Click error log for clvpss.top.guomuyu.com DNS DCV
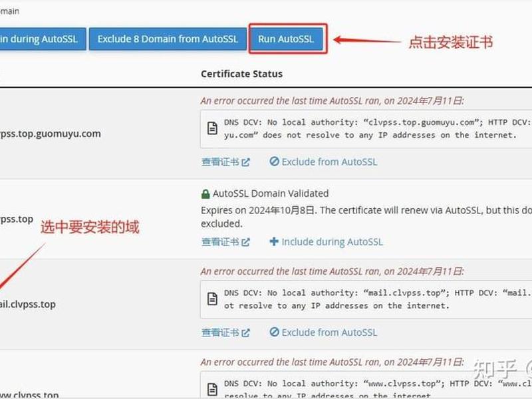The image size is (532, 399). coord(366,129)
